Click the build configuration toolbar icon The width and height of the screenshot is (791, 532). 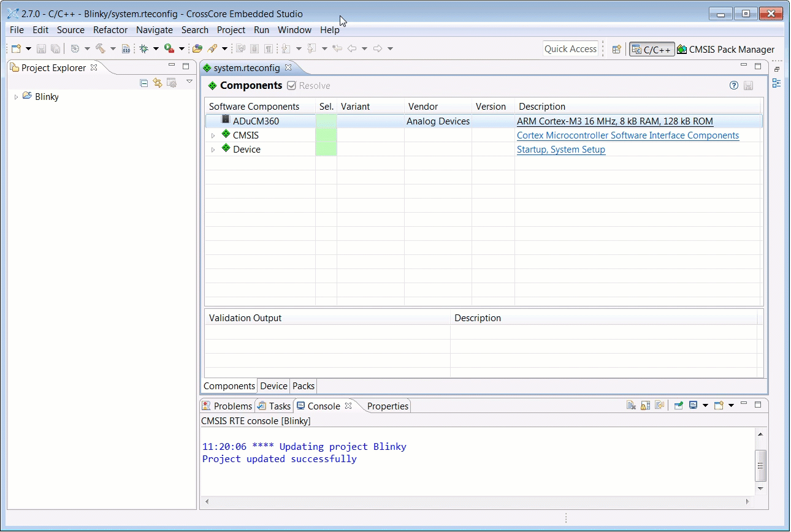(75, 48)
